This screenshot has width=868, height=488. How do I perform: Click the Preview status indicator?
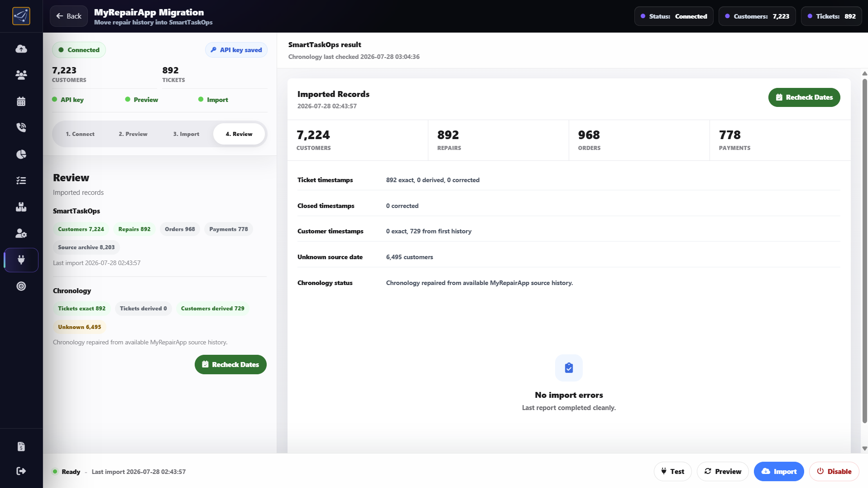(x=142, y=100)
